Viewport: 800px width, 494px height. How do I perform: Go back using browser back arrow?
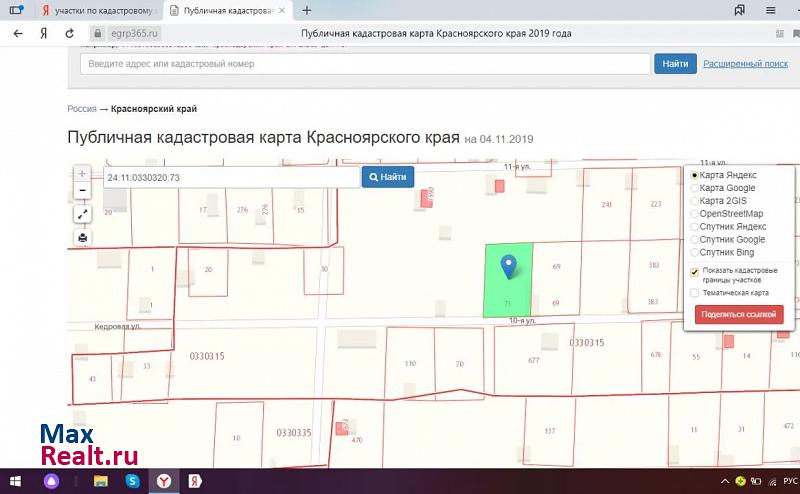[18, 33]
